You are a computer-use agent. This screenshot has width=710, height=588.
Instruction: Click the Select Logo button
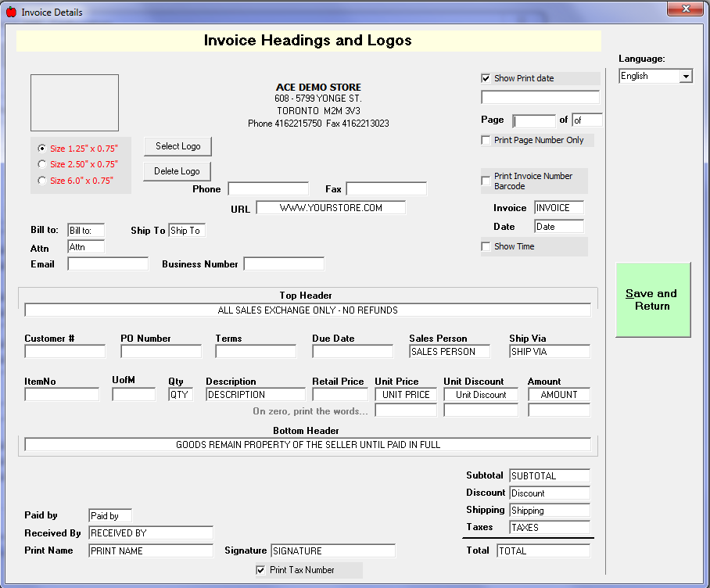point(177,146)
